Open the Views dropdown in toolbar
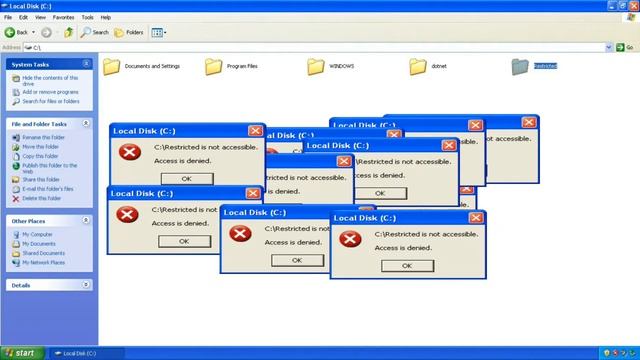Viewport: 640px width, 360px height. 158,32
